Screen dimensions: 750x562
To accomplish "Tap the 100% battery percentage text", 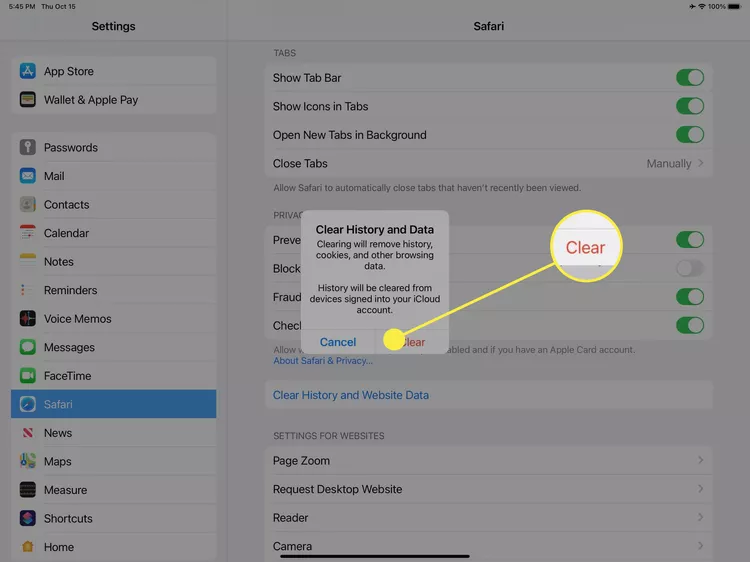I will pos(717,7).
